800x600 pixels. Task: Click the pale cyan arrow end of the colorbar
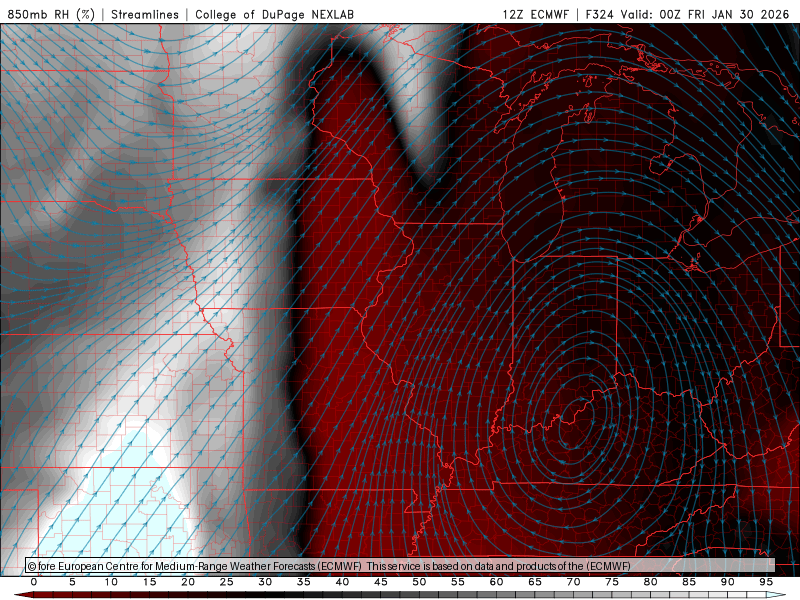(778, 595)
